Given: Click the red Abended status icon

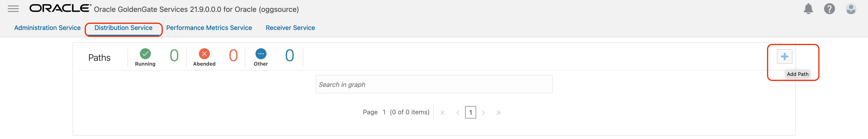Looking at the screenshot, I should (204, 54).
